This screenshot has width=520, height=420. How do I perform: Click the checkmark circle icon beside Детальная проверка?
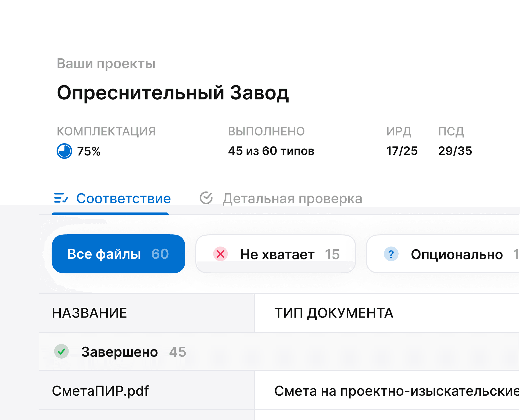click(x=206, y=198)
